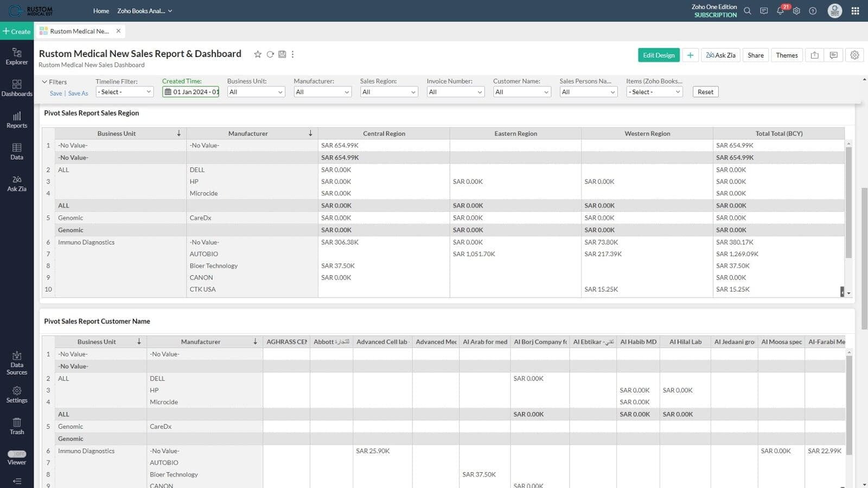
Task: Click the Al Habib MD column header
Action: point(639,342)
